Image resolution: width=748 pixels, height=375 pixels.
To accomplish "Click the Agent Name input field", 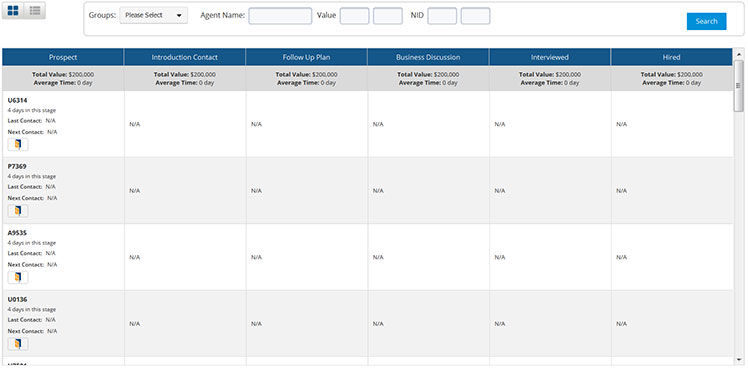I will [280, 16].
